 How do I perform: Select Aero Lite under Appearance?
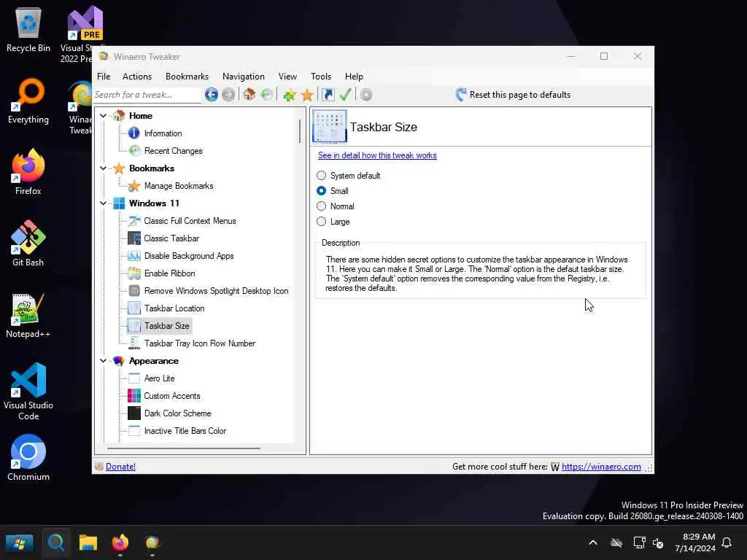pyautogui.click(x=159, y=378)
